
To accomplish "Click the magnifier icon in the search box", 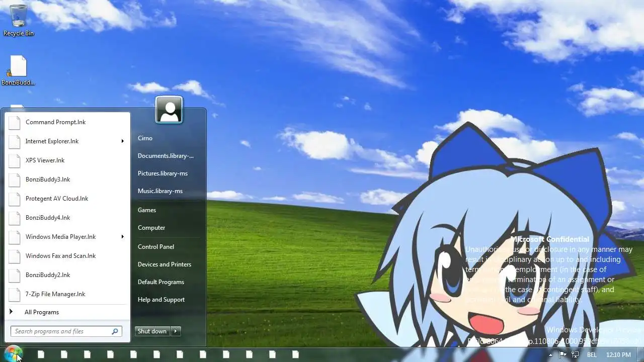I will (115, 331).
